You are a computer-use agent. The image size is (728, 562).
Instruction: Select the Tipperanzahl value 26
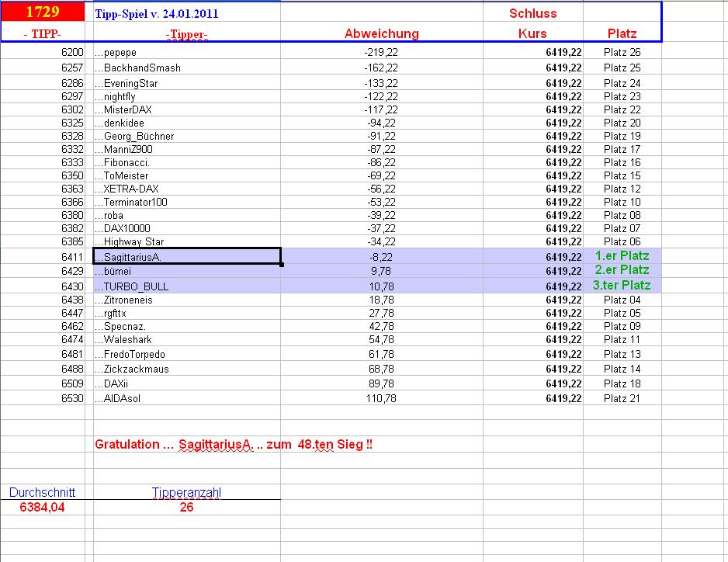(x=186, y=507)
